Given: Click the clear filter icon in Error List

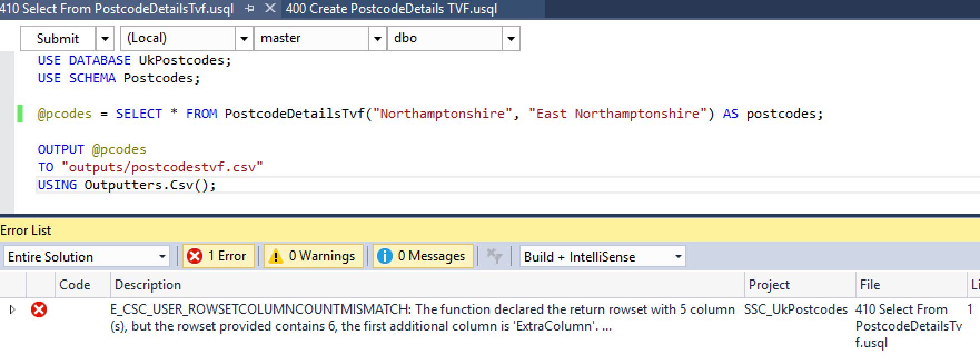Looking at the screenshot, I should click(494, 256).
